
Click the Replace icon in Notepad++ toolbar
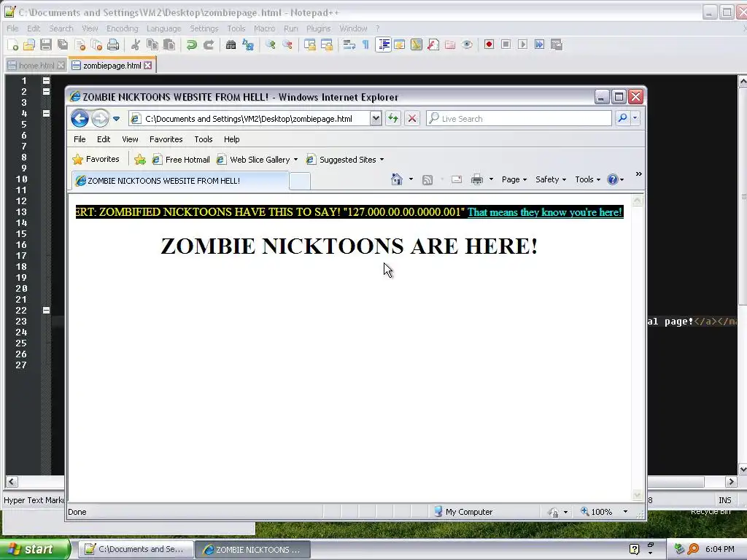248,44
